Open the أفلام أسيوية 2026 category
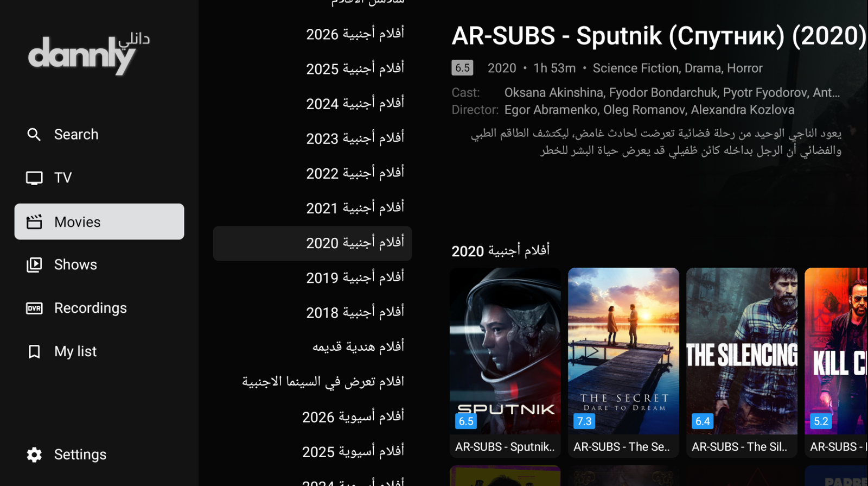This screenshot has width=868, height=486. tap(353, 416)
